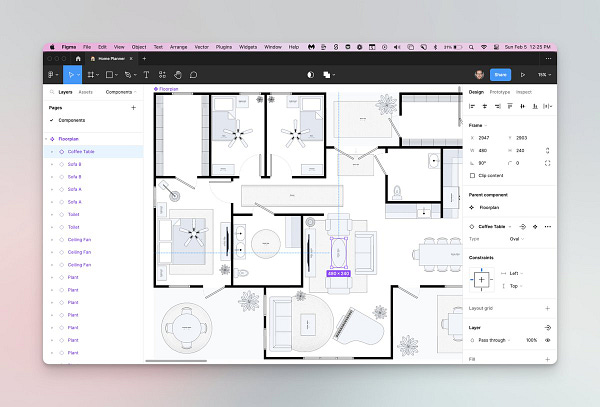
Task: Open the Top vertical constraint dropdown
Action: pos(516,286)
